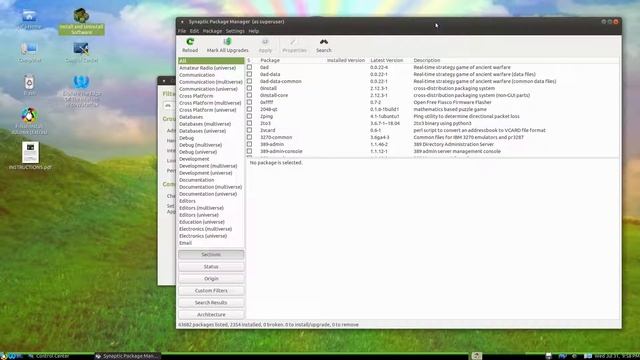Open the Package menu
The width and height of the screenshot is (640, 360).
coord(212,31)
